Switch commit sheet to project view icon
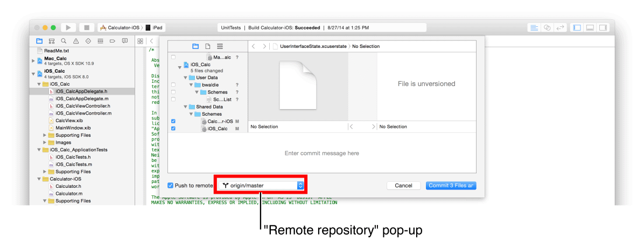Viewport: 644px width, 247px height. pos(195,46)
